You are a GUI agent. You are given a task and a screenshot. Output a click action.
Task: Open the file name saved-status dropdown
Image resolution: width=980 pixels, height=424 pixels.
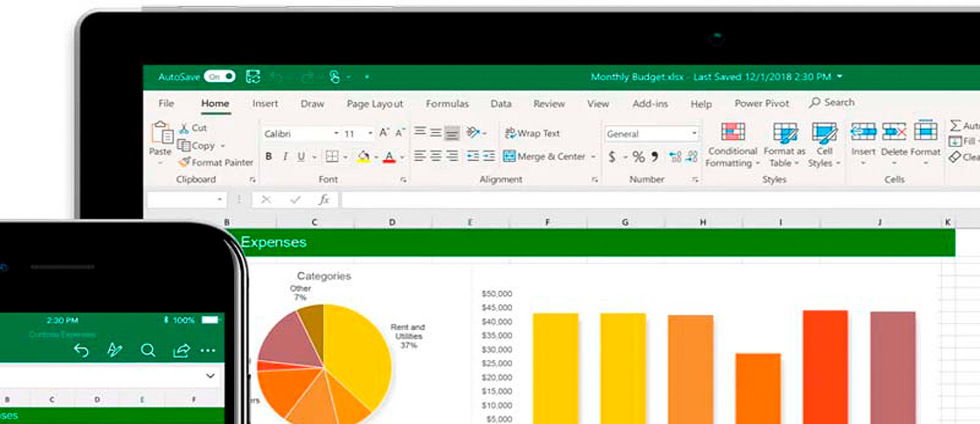click(840, 77)
